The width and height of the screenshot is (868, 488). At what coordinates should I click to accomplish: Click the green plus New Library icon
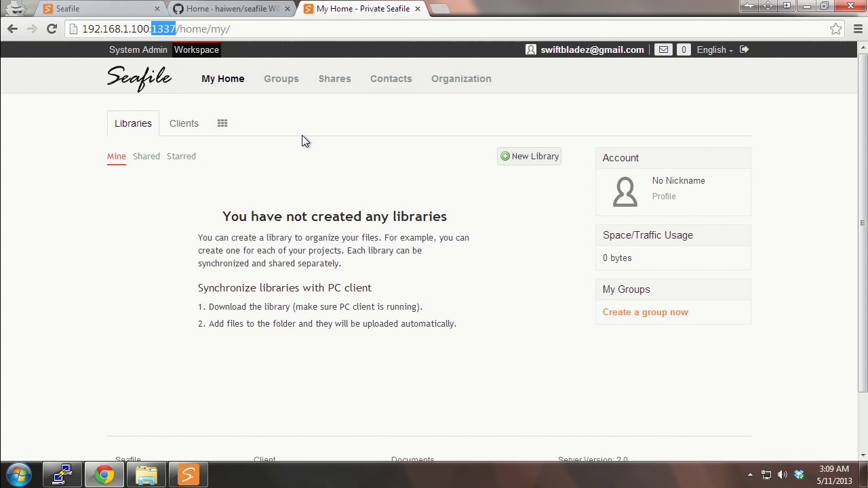(x=505, y=156)
